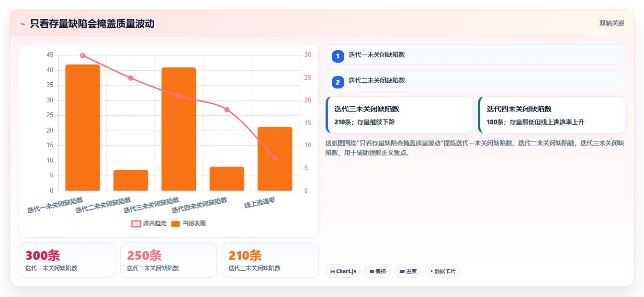Click the orange 当前表现 legend swatch
644x297 pixels.
tap(175, 224)
